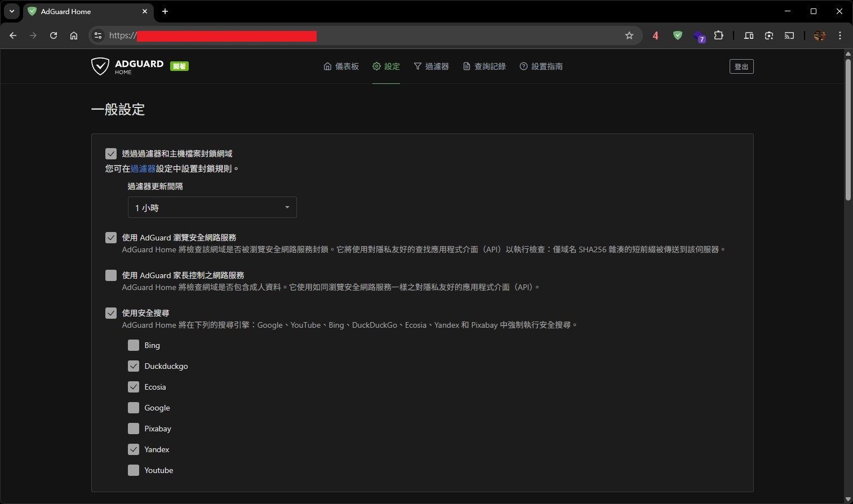The image size is (853, 504).
Task: Open the Chrome profile account menu
Action: (x=820, y=35)
